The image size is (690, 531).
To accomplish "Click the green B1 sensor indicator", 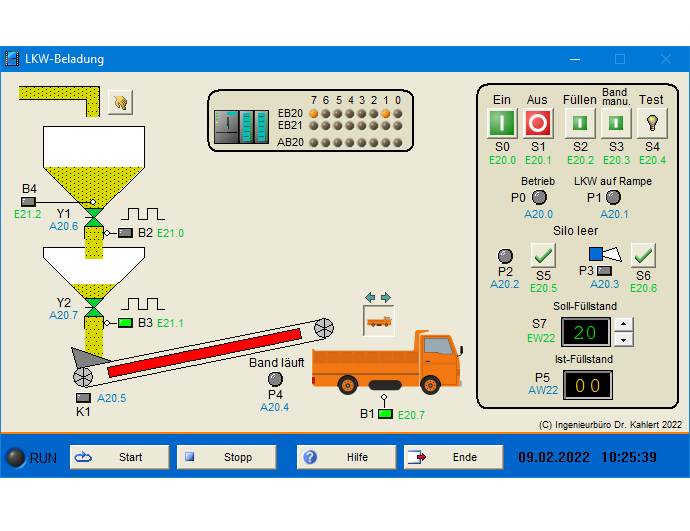I will (385, 414).
